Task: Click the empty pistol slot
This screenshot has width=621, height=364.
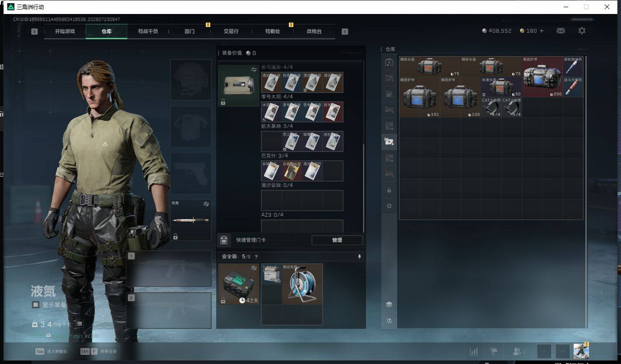Action: pos(191,174)
